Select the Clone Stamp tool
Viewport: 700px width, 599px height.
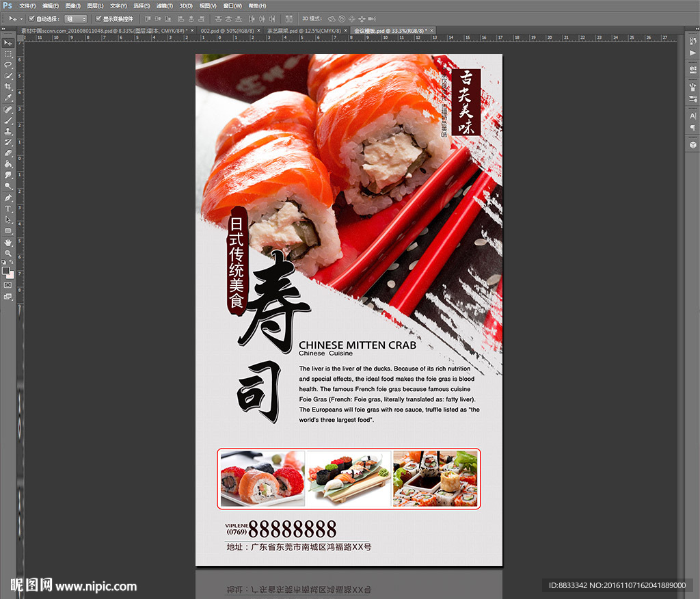(8, 131)
